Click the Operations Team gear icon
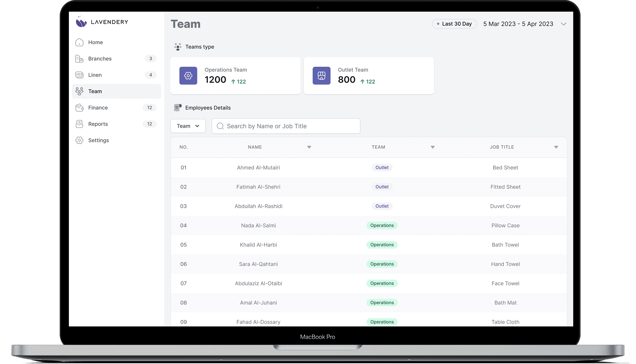This screenshot has height=364, width=636. coord(188,76)
